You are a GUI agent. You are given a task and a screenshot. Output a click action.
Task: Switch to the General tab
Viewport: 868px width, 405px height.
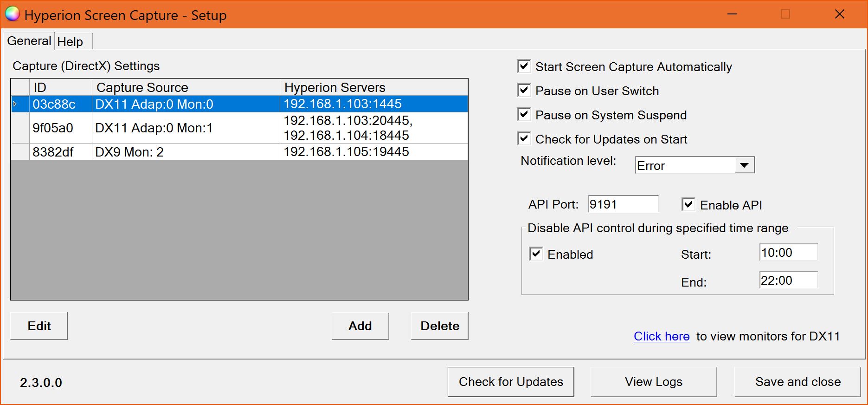(29, 41)
